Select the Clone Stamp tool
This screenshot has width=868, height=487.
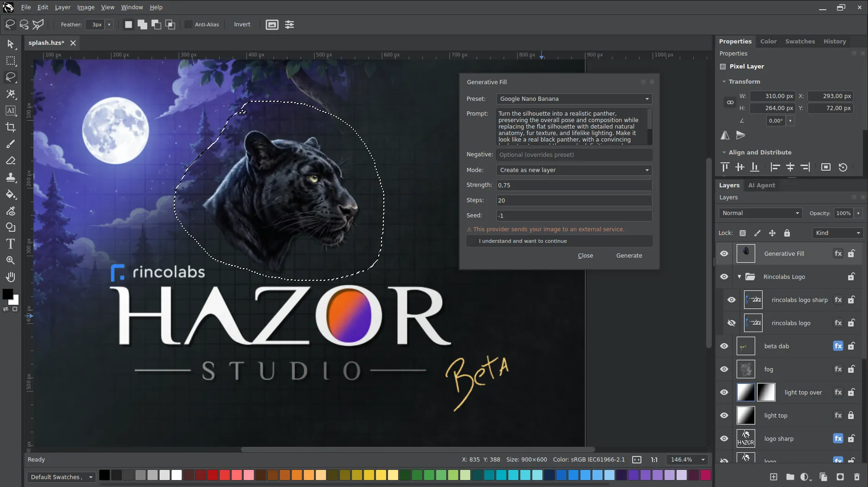click(x=10, y=177)
